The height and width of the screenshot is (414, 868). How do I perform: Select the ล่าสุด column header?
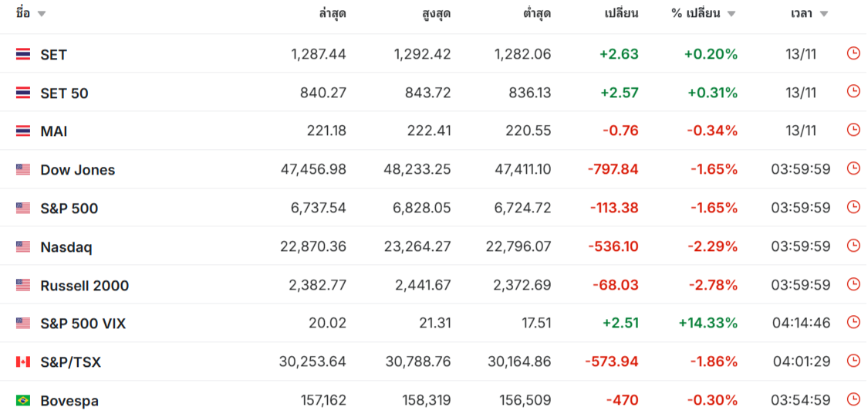[332, 13]
